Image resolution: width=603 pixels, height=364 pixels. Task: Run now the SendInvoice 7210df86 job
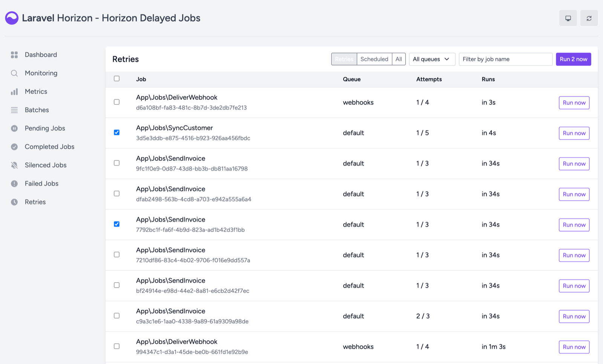(x=574, y=255)
